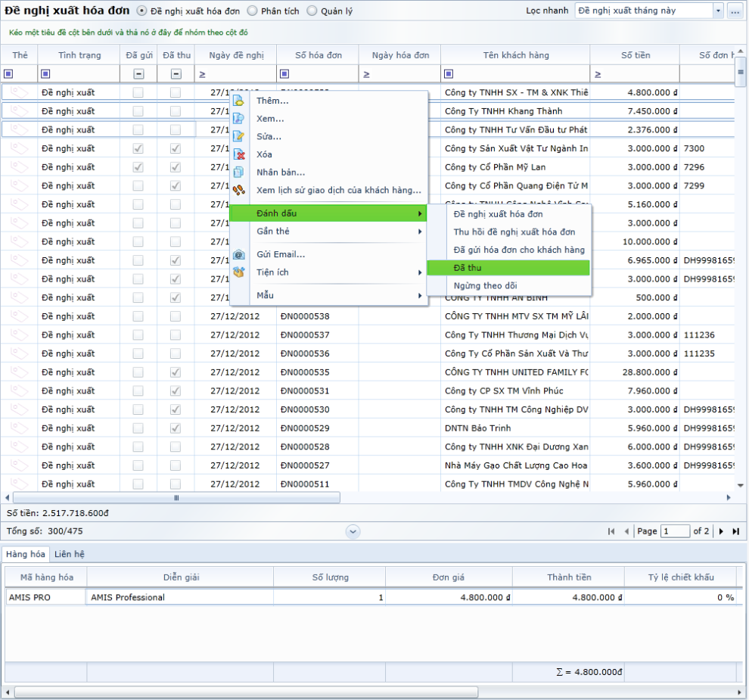Viewport: 749px width, 700px height.
Task: Click the ellipsis button beside quick filter
Action: coord(735,11)
